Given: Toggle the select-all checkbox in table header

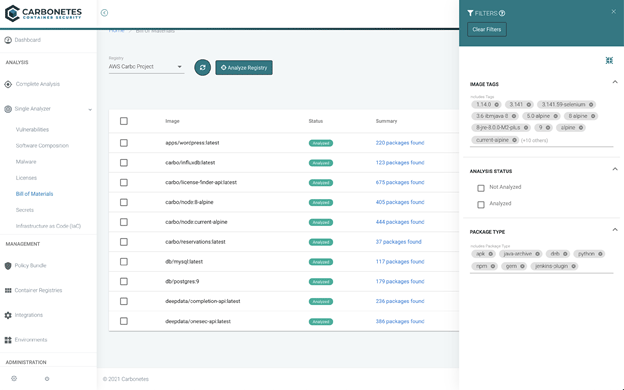Looking at the screenshot, I should coord(124,121).
